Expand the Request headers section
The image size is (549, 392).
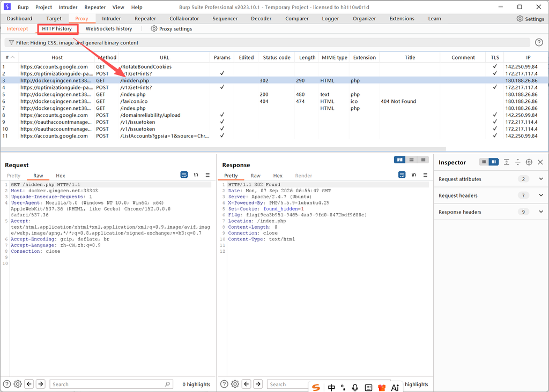[541, 195]
